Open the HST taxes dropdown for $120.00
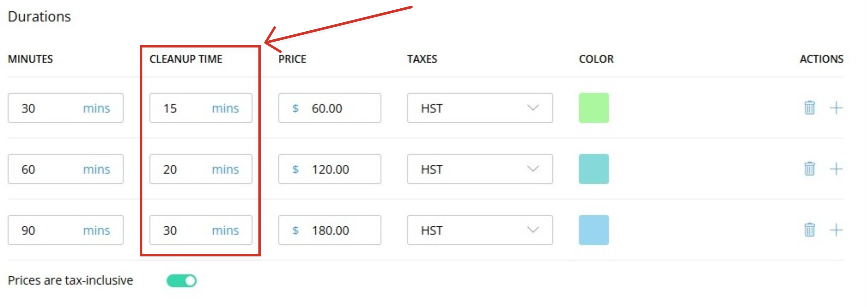The image size is (868, 307). point(480,169)
